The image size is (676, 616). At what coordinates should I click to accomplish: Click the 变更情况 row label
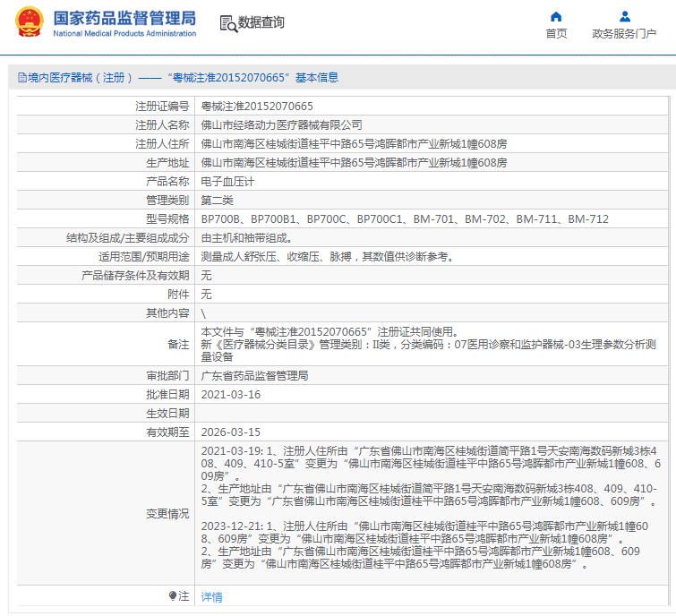(167, 513)
